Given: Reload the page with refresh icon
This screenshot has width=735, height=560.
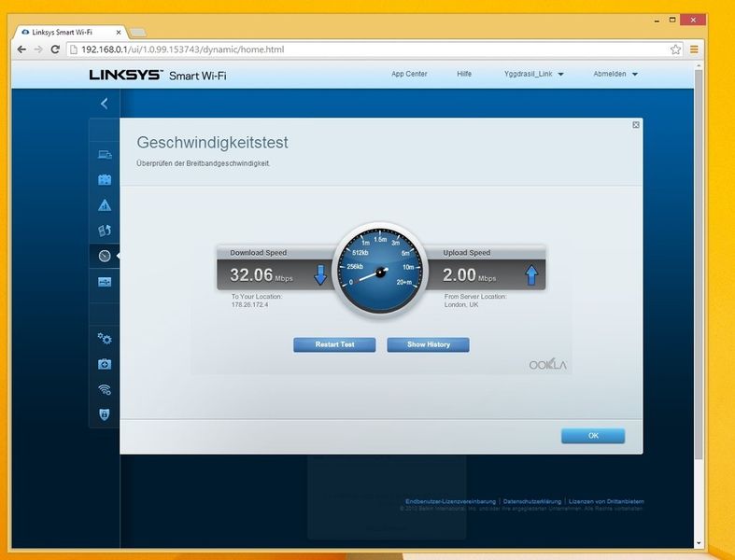Looking at the screenshot, I should coord(55,49).
